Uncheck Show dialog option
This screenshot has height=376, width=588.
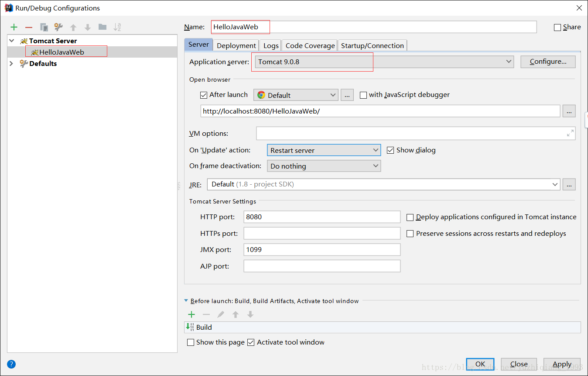[390, 150]
